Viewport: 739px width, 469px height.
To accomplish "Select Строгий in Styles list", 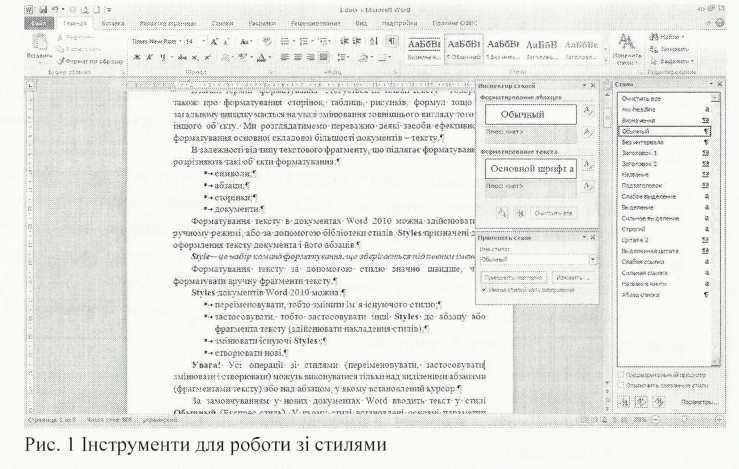I will (665, 229).
